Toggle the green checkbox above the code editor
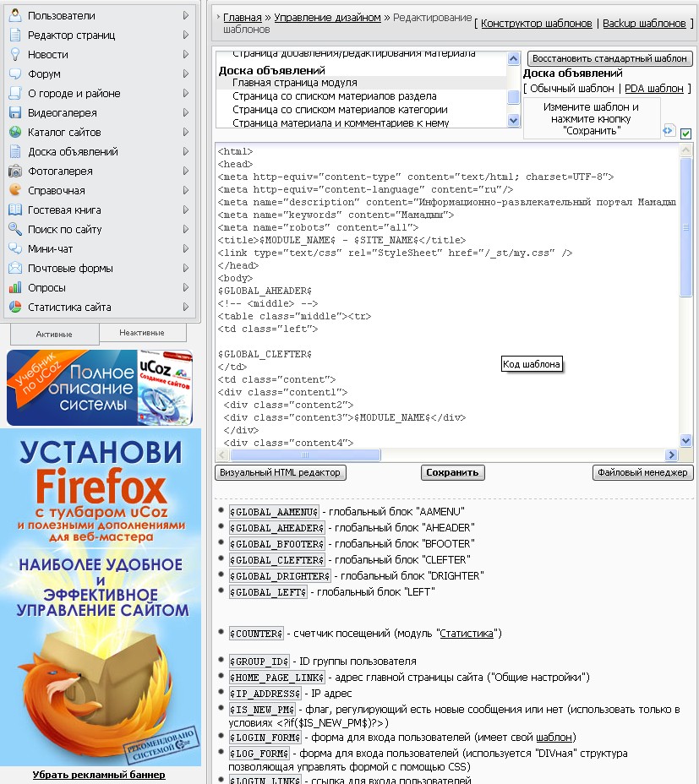This screenshot has height=784, width=699. pos(685,133)
